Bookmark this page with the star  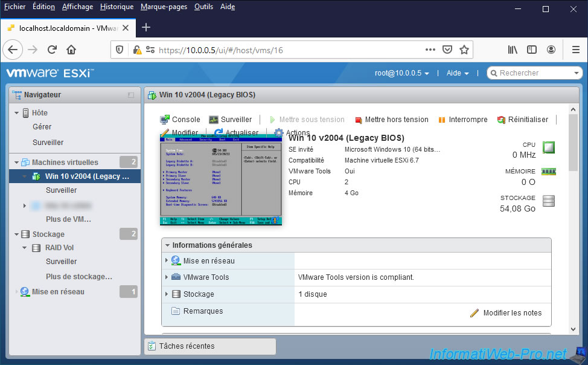464,50
